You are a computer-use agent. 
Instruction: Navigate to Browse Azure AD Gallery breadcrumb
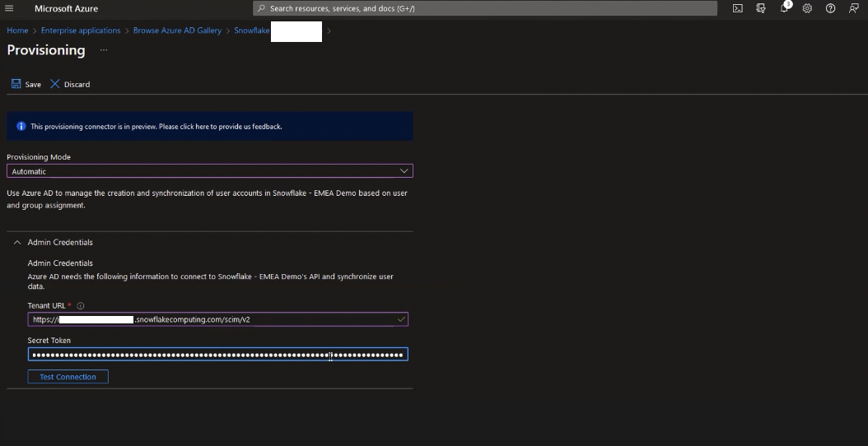(177, 30)
